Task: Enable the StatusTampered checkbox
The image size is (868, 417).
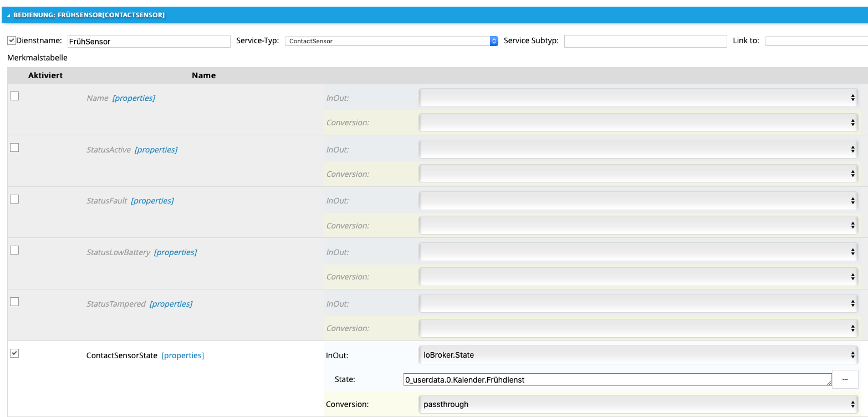Action: click(x=14, y=302)
